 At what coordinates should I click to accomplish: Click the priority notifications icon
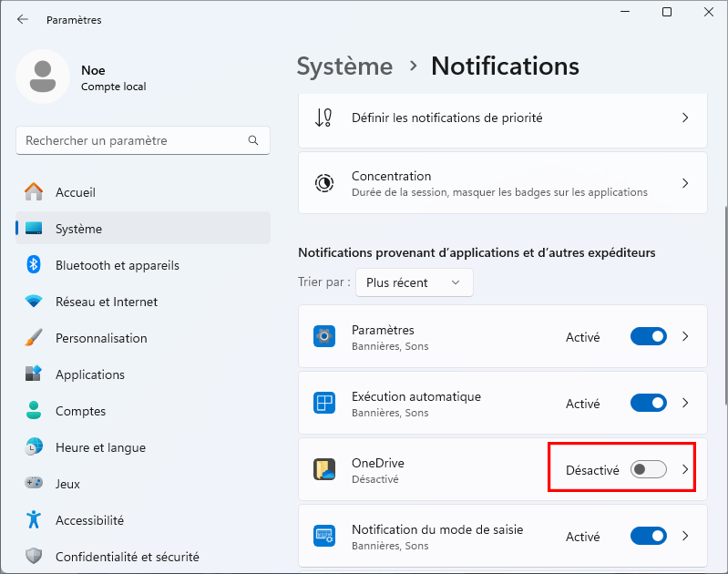pos(323,118)
